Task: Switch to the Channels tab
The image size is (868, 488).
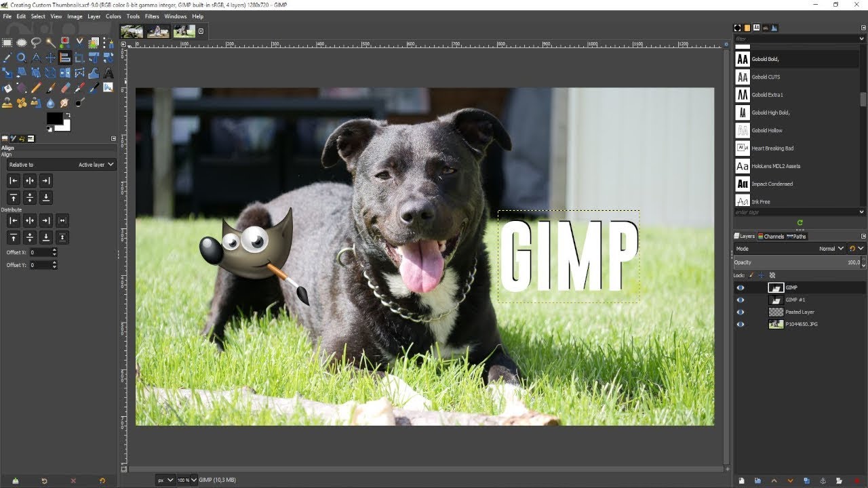Action: point(771,236)
